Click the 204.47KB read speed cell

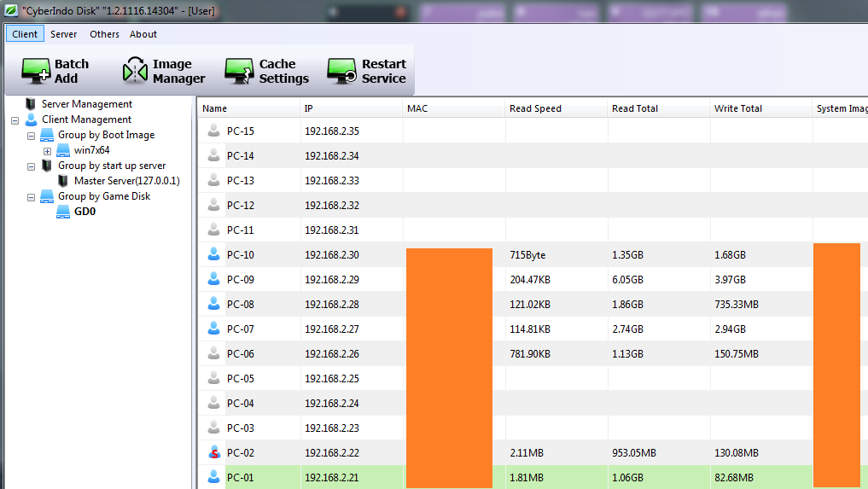(x=530, y=280)
